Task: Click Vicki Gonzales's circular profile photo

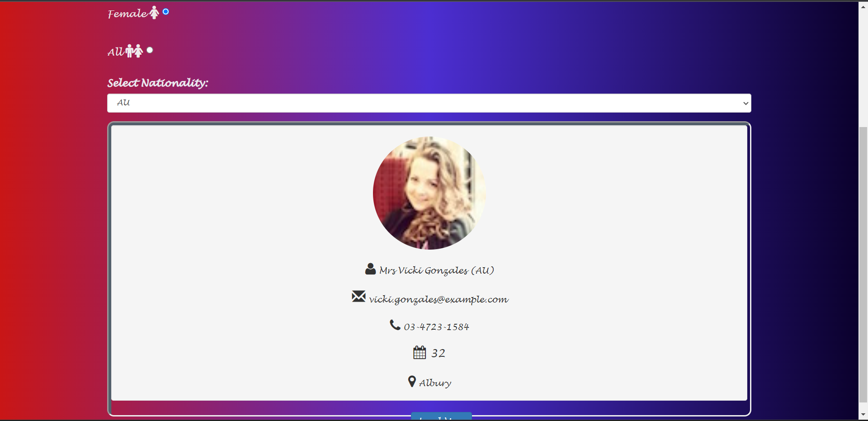Action: pos(429,193)
